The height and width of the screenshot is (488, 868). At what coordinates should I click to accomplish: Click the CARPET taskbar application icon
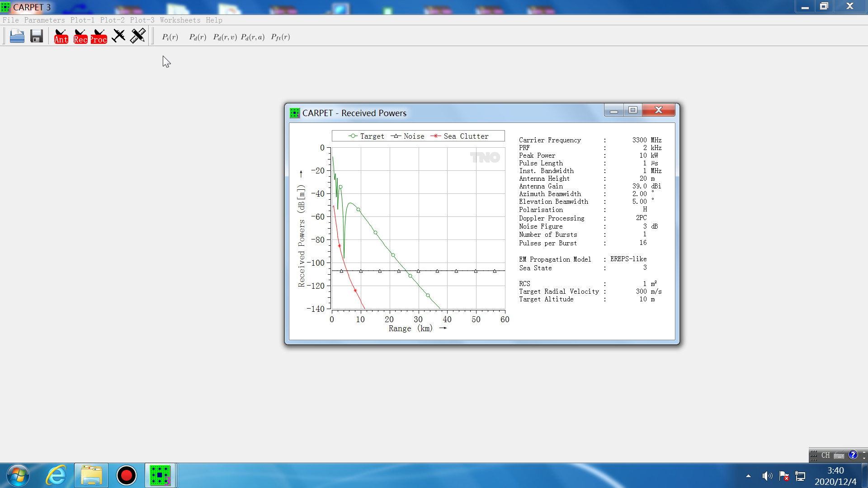pos(160,475)
